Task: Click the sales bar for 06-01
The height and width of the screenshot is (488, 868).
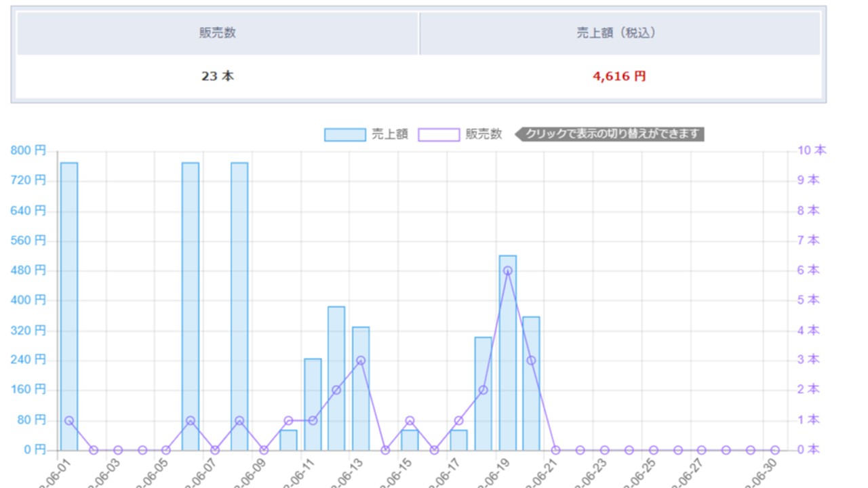Action: point(69,306)
